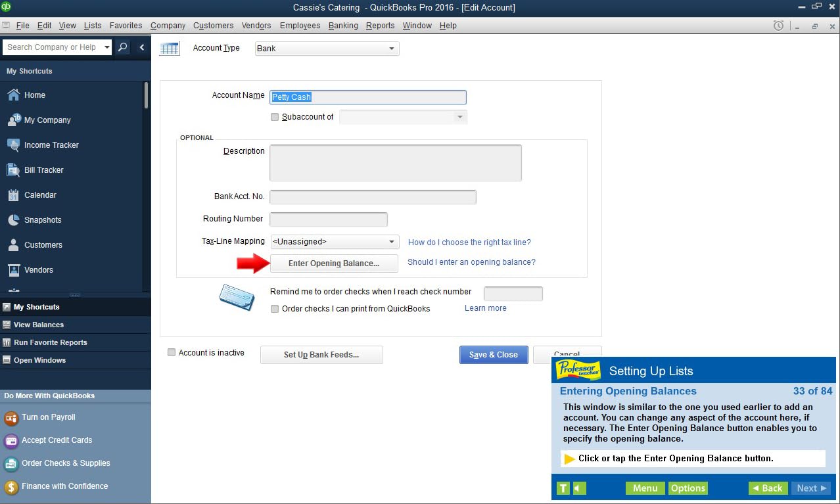Viewport: 840px width, 504px height.
Task: Enable Order checks I can print checkbox
Action: [x=275, y=309]
